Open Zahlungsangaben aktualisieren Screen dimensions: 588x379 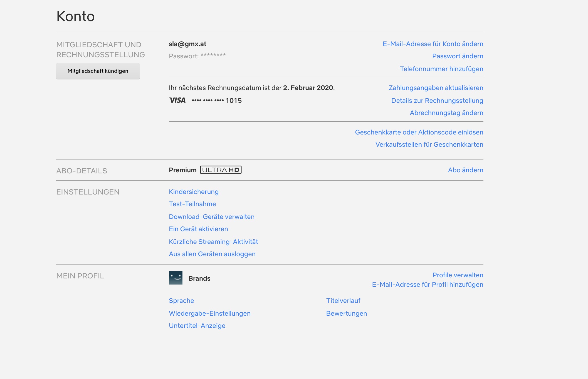point(436,88)
